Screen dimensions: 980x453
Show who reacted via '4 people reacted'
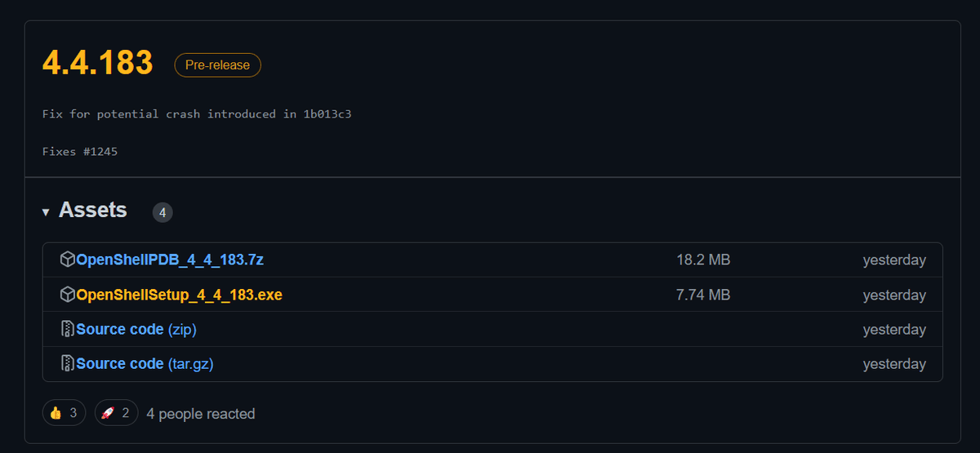(x=201, y=414)
